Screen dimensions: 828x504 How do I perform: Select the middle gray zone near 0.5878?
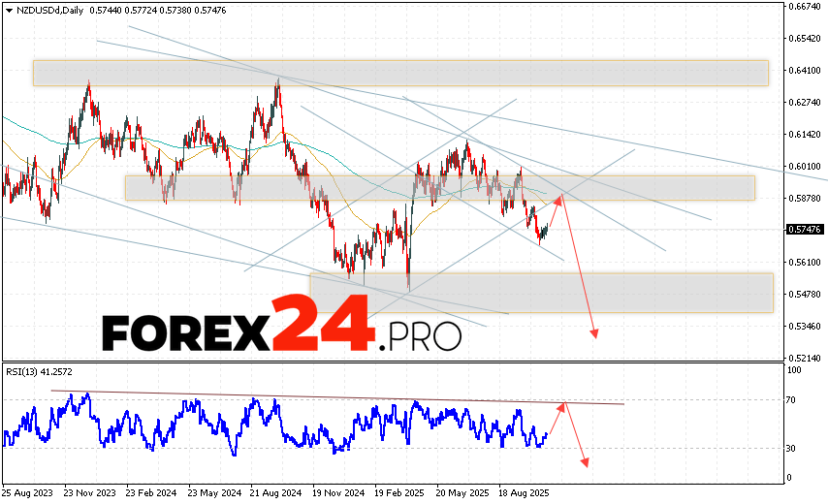pos(438,187)
